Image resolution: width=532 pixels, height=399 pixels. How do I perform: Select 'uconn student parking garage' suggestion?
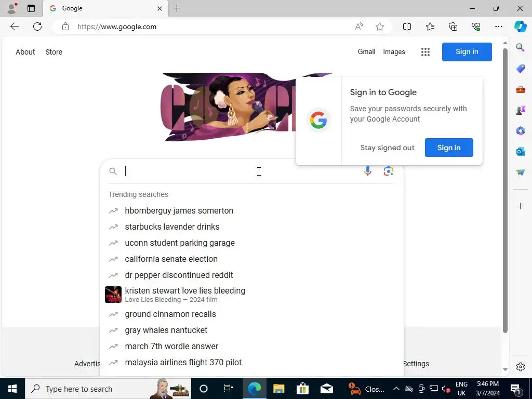(x=252, y=243)
